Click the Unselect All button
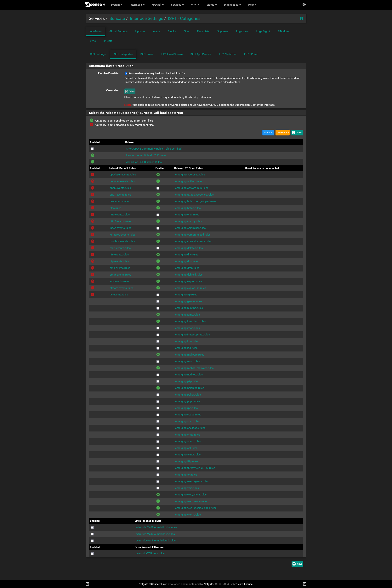Viewport: 392px width, 588px height. click(x=282, y=133)
